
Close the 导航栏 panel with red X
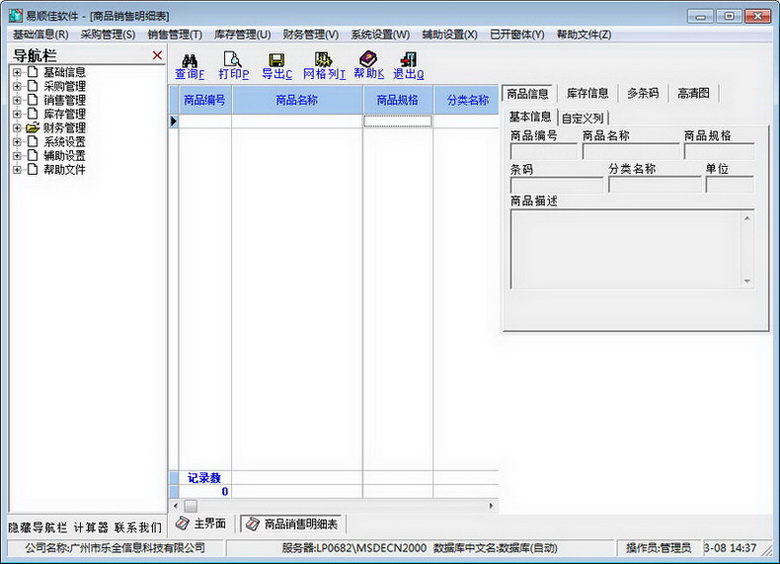pyautogui.click(x=157, y=55)
